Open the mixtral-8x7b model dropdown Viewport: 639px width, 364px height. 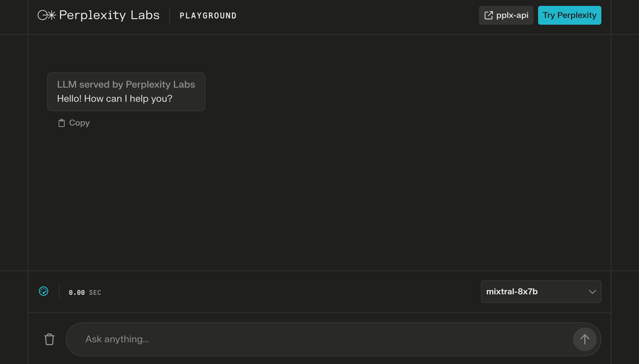tap(541, 292)
